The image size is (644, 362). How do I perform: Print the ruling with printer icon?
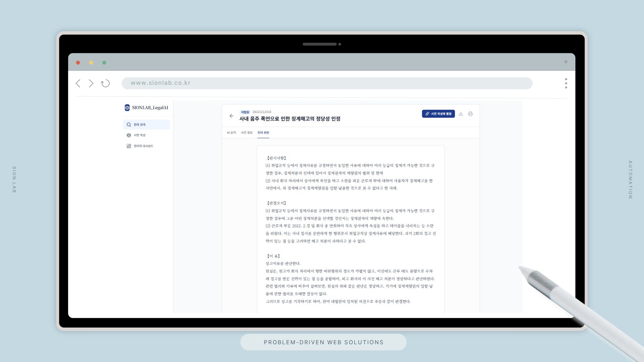[470, 114]
